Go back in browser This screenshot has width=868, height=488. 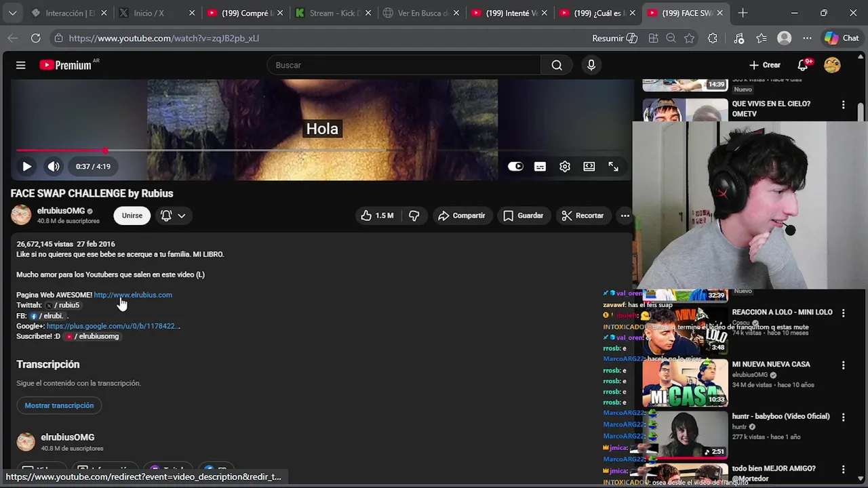12,38
